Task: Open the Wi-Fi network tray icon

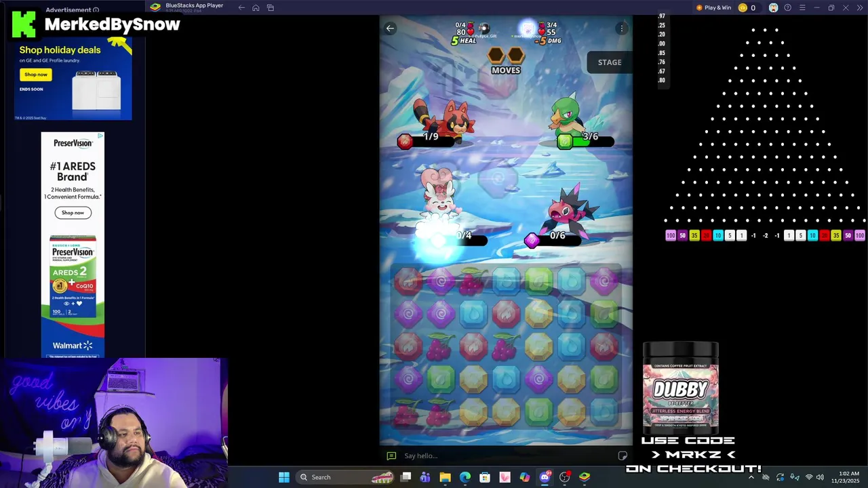Action: point(808,477)
